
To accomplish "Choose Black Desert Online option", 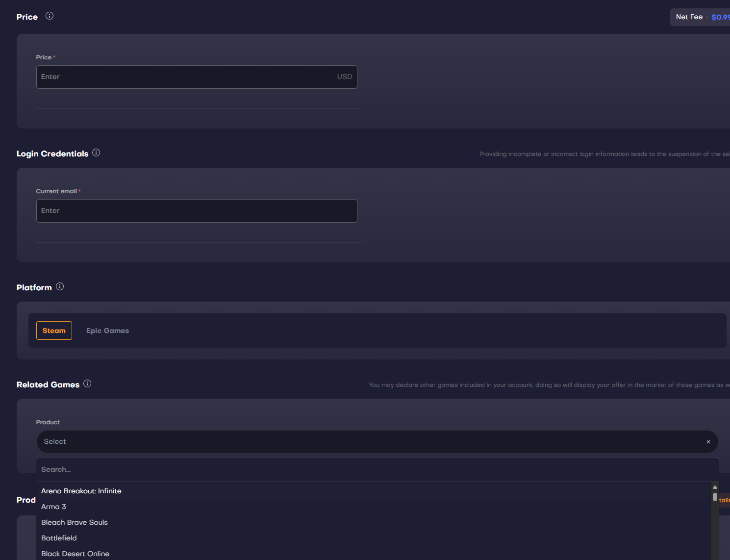I will click(75, 554).
